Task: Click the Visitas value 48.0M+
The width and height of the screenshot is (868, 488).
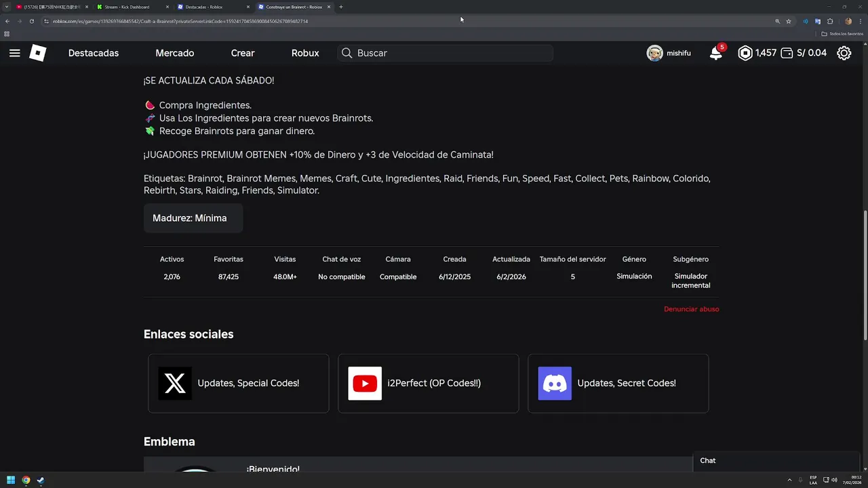Action: click(285, 277)
